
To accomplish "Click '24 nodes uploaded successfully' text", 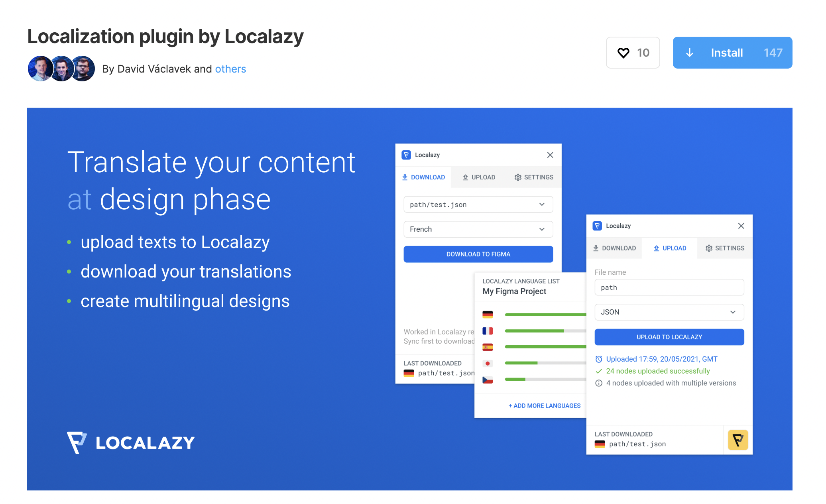I will (658, 371).
